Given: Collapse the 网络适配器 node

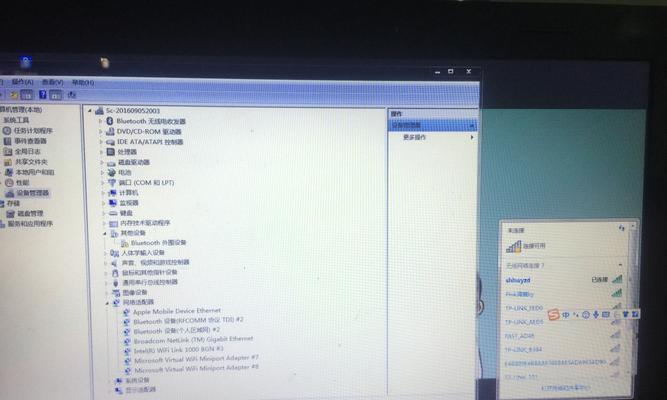Looking at the screenshot, I should pyautogui.click(x=107, y=303).
